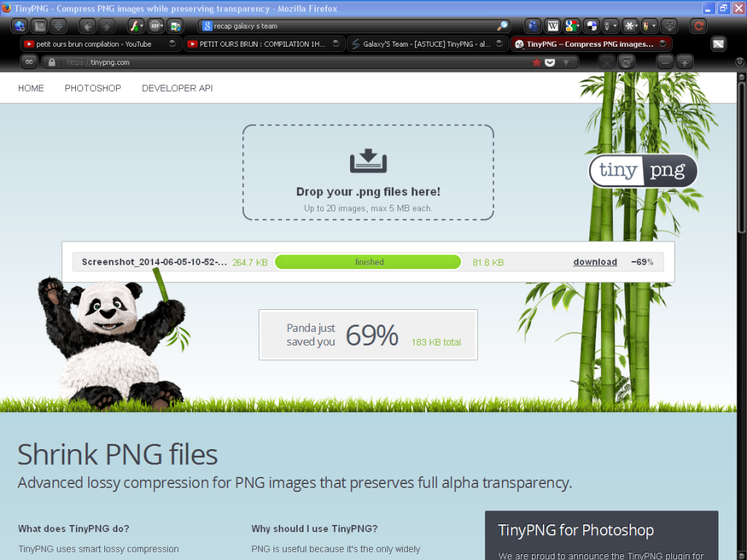Click the magnifying glass search button
This screenshot has width=747, height=560.
coord(503,26)
